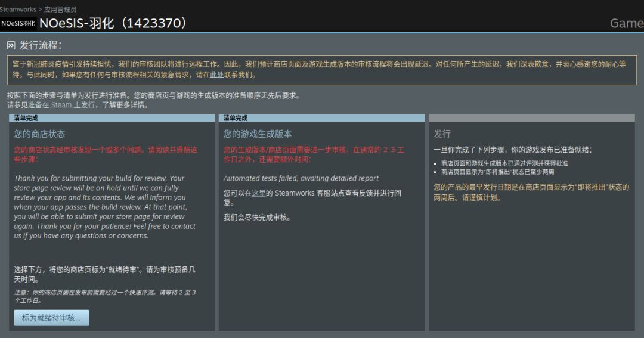
Task: Click the 您的游戏生成版本 heading
Action: tap(258, 134)
